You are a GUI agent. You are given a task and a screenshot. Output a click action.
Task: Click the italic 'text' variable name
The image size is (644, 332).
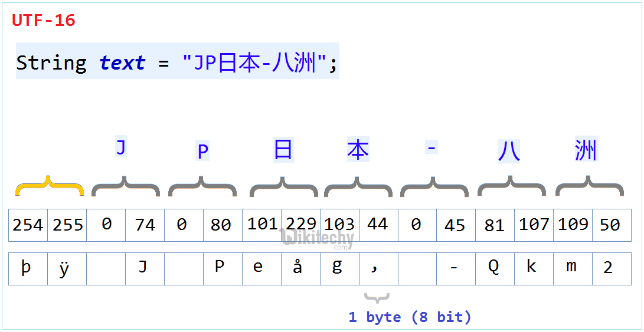(x=122, y=63)
